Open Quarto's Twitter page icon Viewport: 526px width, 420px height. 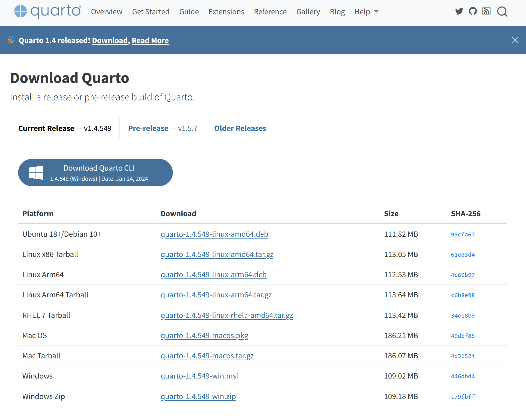pyautogui.click(x=459, y=11)
